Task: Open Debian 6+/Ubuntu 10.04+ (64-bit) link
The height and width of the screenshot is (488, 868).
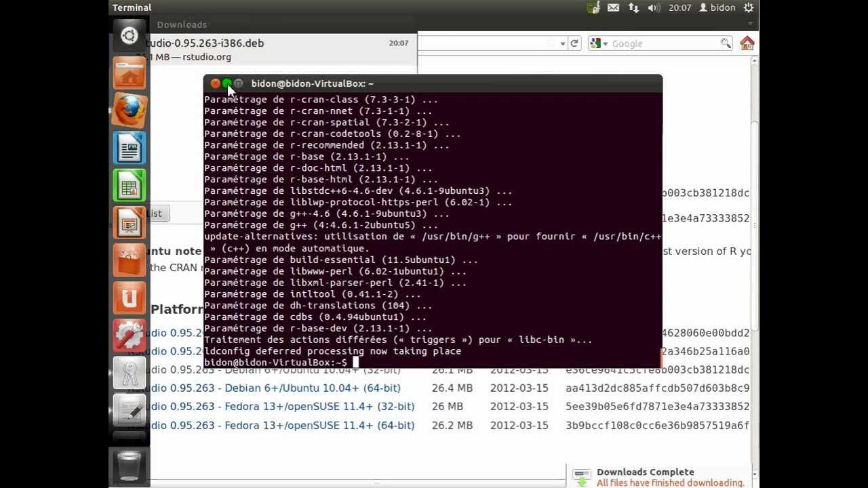Action: [x=312, y=388]
